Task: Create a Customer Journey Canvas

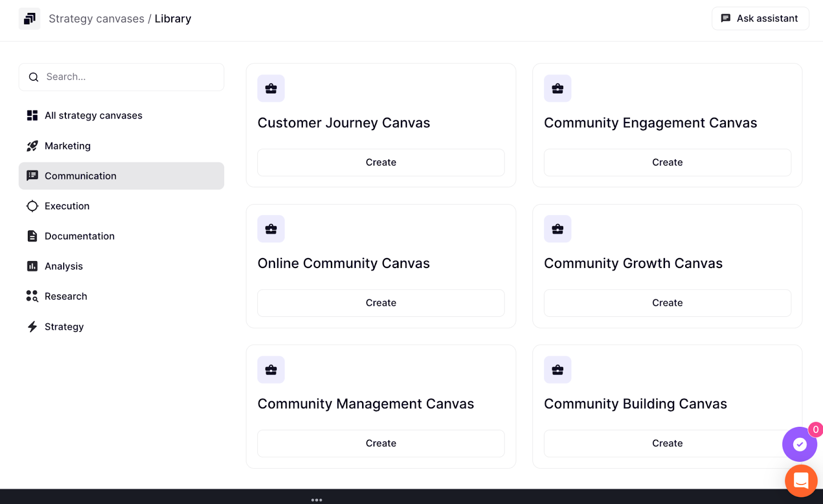Action: tap(381, 163)
